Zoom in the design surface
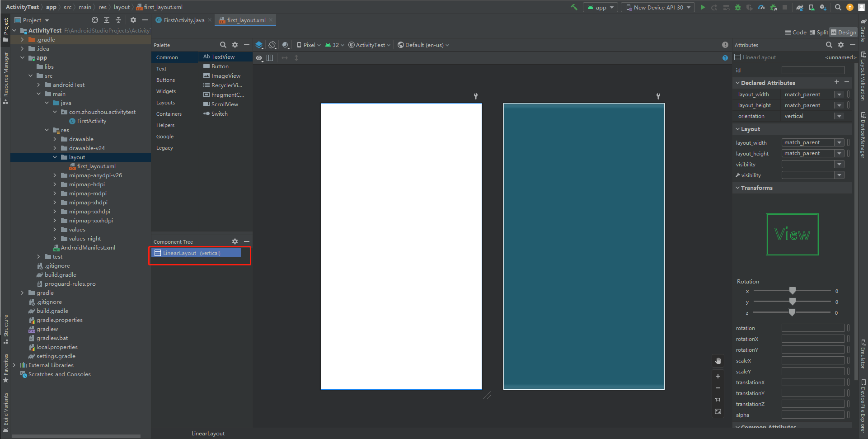This screenshot has height=439, width=868. coord(718,376)
